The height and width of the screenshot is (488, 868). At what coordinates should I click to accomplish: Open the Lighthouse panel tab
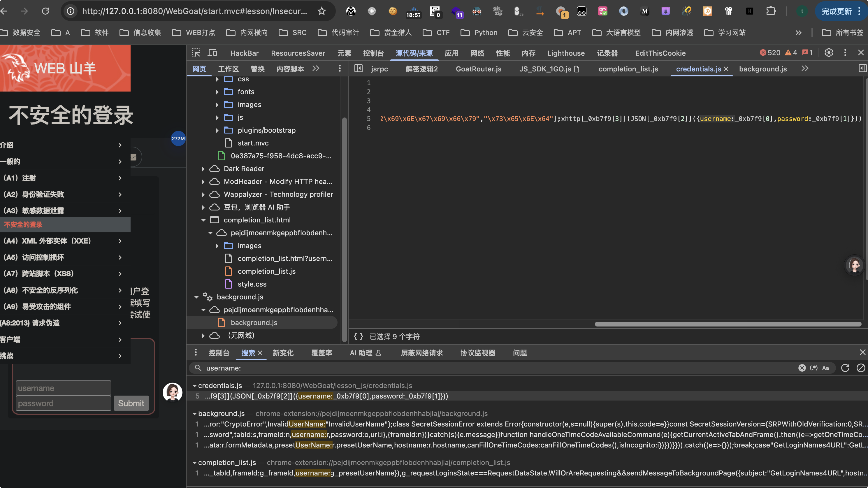[566, 53]
